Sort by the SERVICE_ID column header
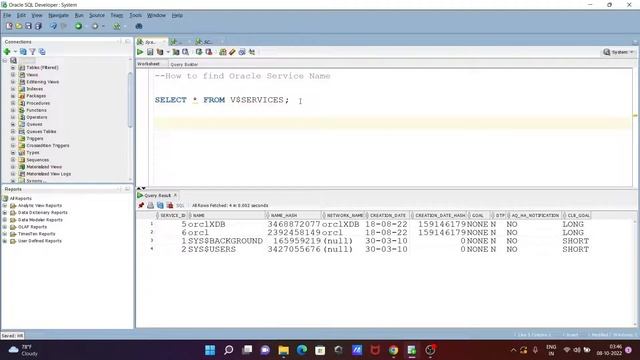The width and height of the screenshot is (640, 360). [x=172, y=215]
